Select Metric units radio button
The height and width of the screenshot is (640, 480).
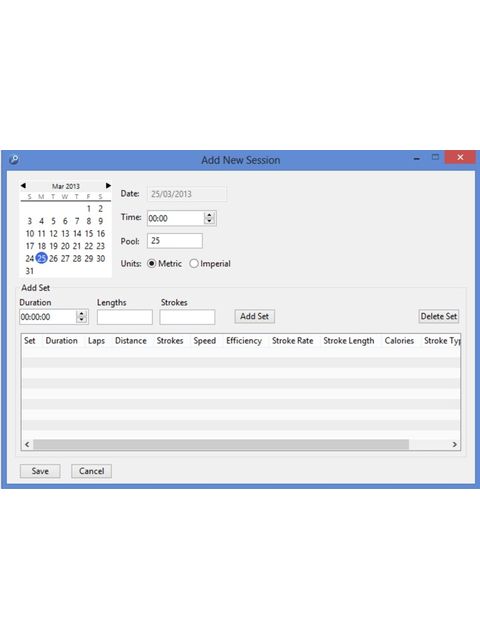click(151, 264)
